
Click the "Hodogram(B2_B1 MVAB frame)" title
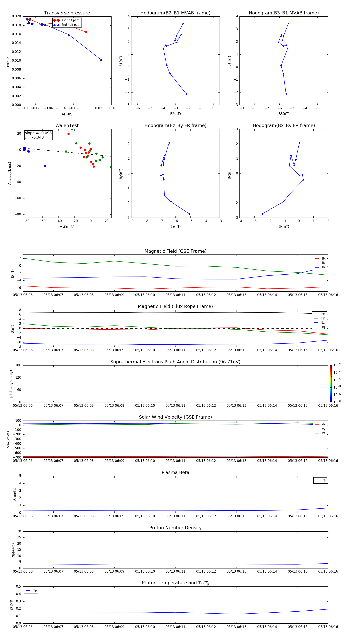(175, 13)
